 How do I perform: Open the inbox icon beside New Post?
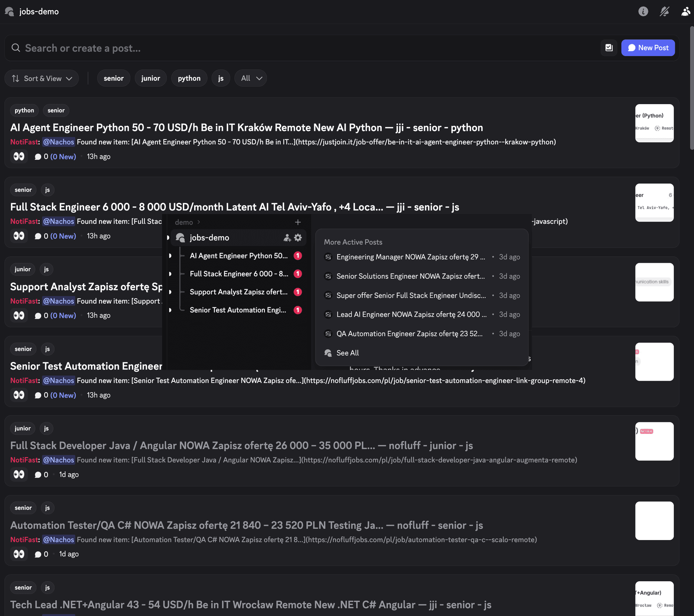coord(609,47)
